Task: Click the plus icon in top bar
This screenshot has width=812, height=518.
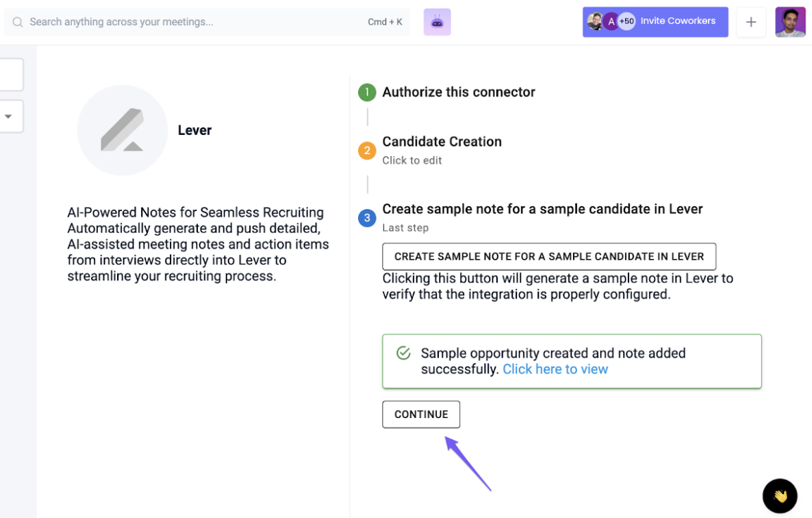Action: click(751, 22)
